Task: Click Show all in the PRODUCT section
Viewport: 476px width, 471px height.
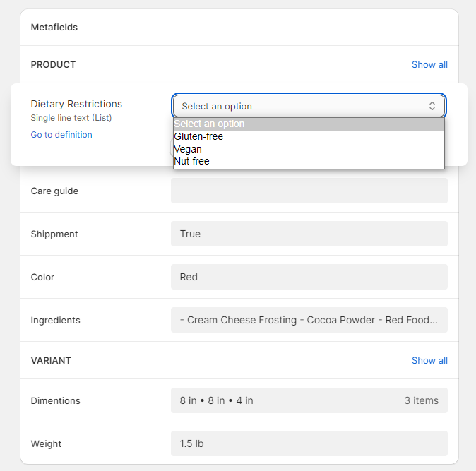Action: 429,65
